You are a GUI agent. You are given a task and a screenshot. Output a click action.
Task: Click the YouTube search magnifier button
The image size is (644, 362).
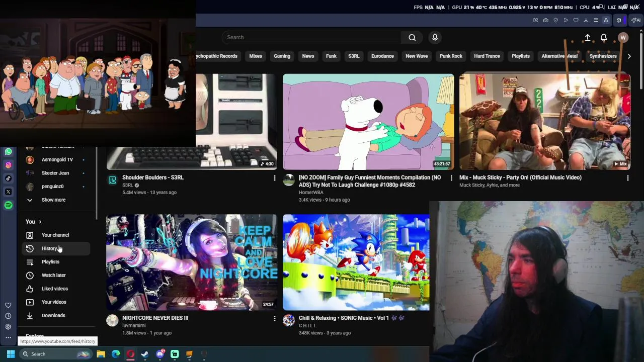click(x=412, y=37)
